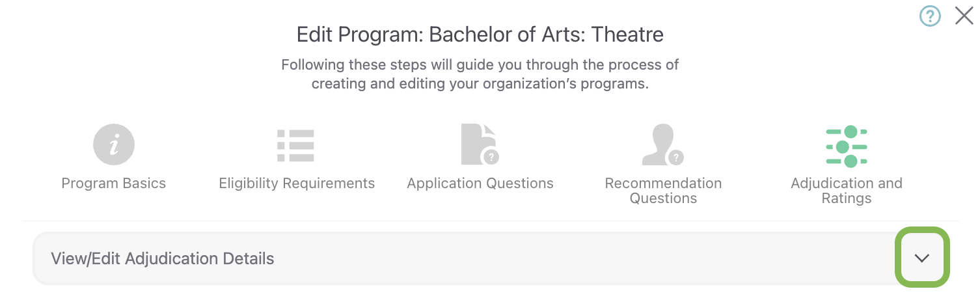Open the help question mark icon
980x302 pixels.
pyautogui.click(x=930, y=16)
